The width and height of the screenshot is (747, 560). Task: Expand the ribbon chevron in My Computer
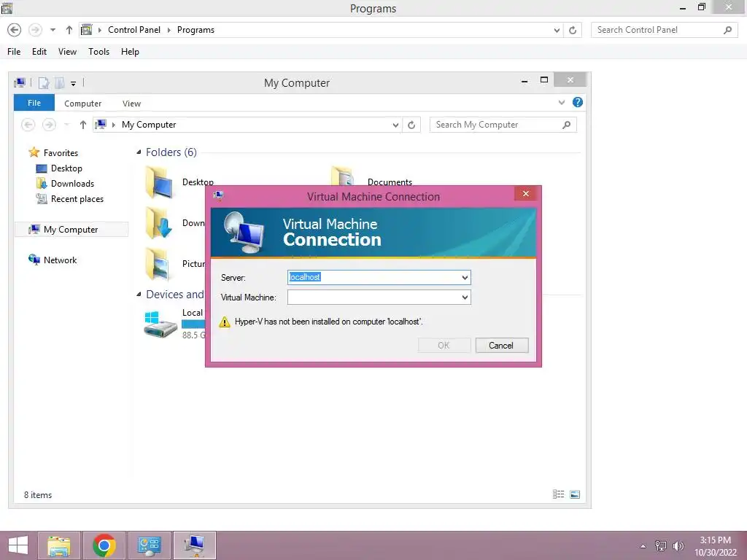point(562,102)
